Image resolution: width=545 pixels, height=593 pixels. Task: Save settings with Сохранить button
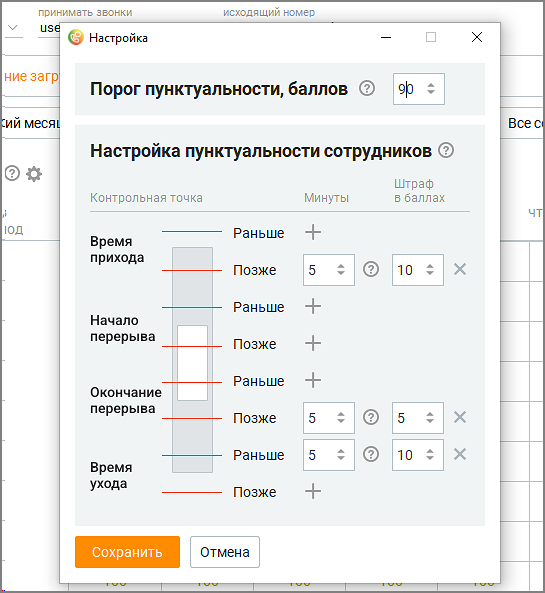click(x=127, y=552)
